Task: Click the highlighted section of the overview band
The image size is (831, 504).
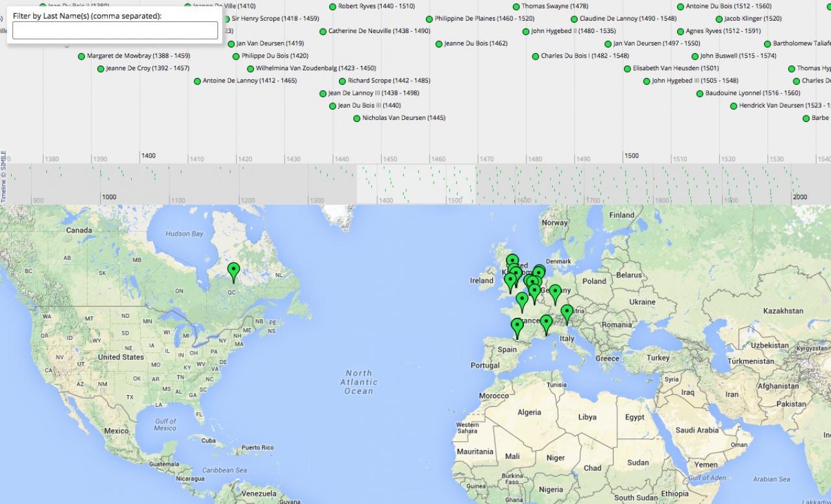Action: coord(415,184)
